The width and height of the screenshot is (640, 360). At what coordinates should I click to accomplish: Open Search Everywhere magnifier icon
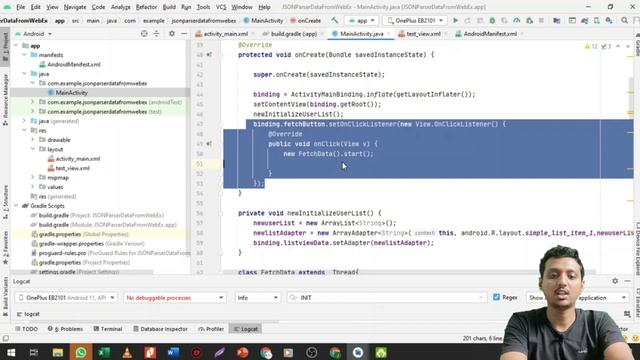point(624,20)
